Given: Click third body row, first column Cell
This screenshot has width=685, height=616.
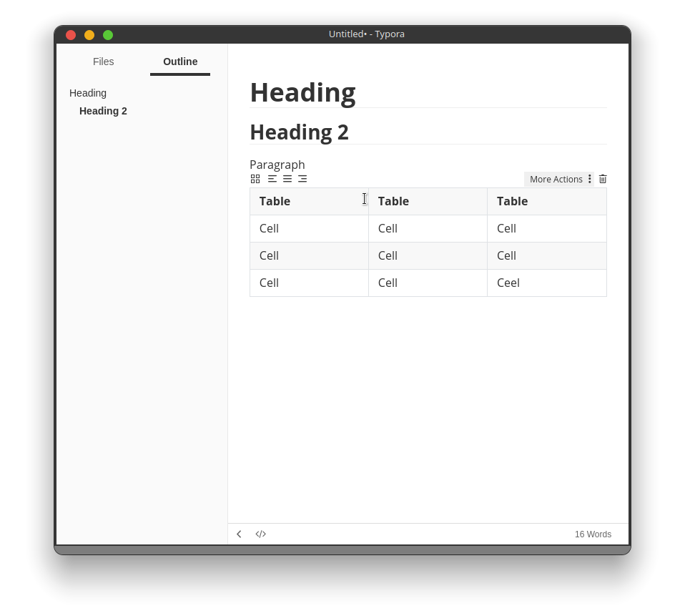Looking at the screenshot, I should pos(310,283).
